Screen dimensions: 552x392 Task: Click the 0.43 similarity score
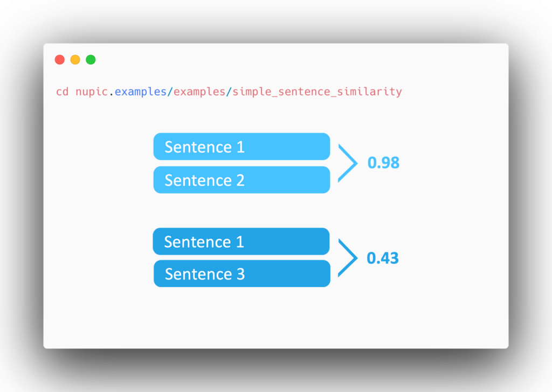click(383, 258)
